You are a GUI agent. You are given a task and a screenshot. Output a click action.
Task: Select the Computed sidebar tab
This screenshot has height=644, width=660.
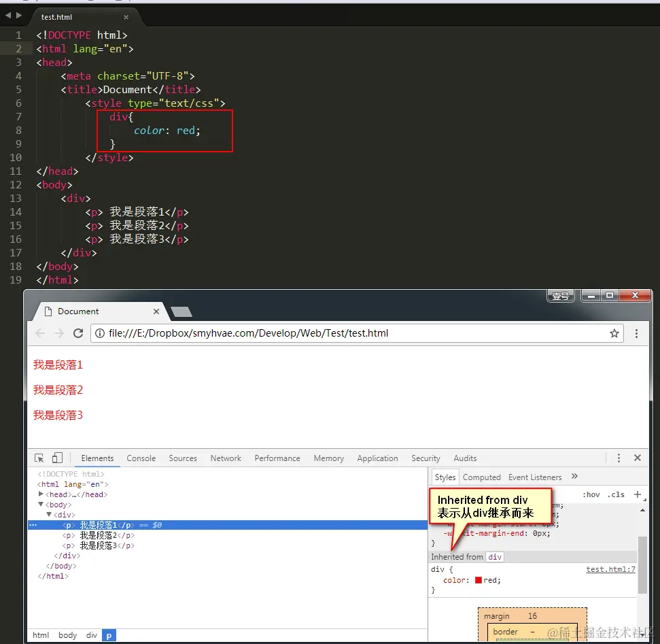pyautogui.click(x=481, y=477)
